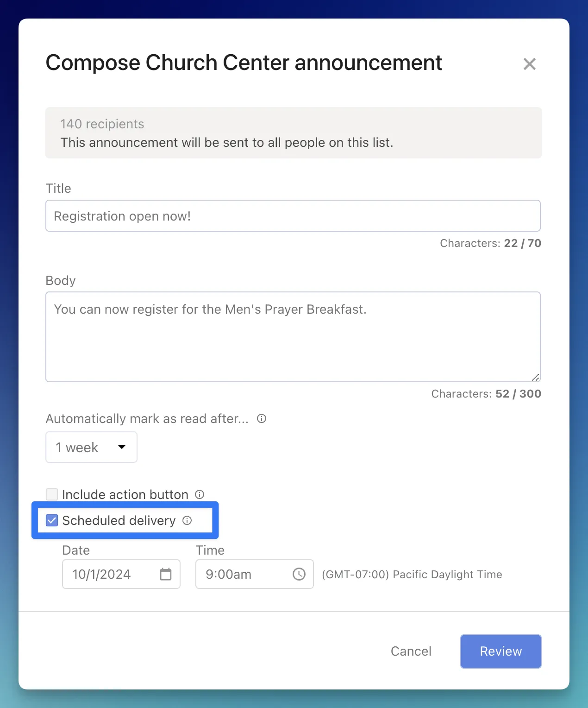Screen dimensions: 588x708
Task: Close the Compose announcement dialog
Action: tap(529, 64)
